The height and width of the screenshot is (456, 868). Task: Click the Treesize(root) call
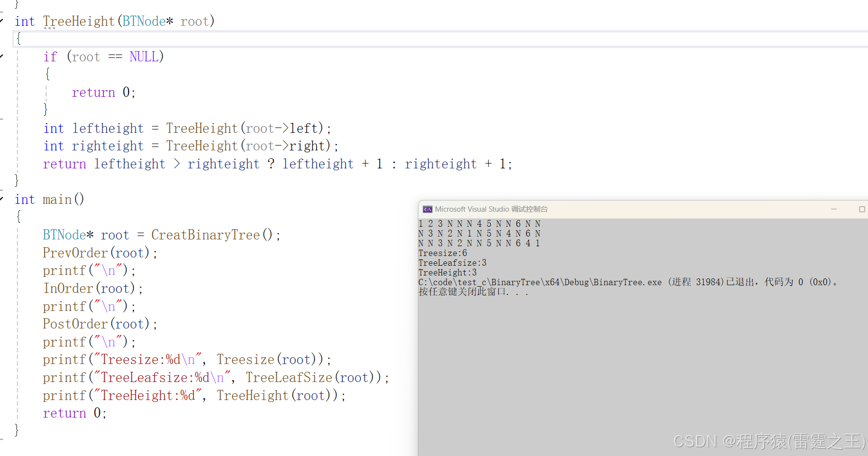pyautogui.click(x=270, y=360)
